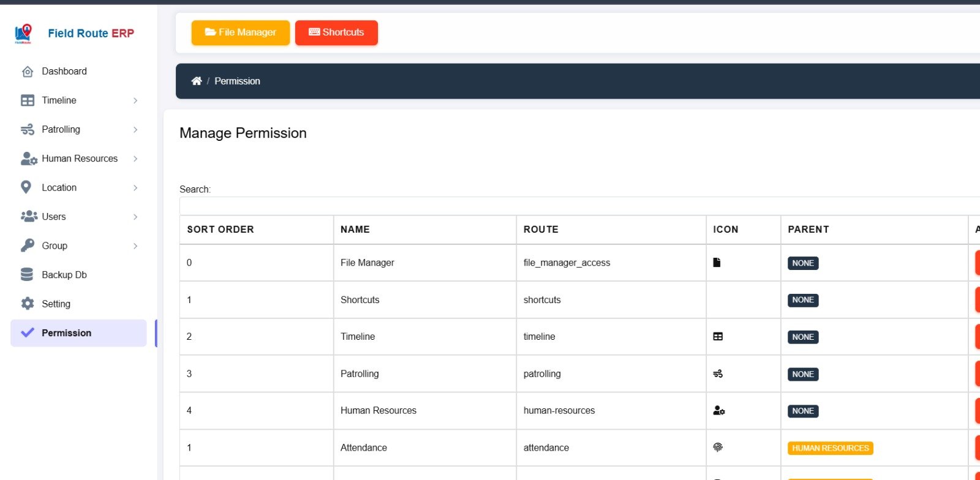Click the NONE badge in File Manager row
Screen dimensions: 980x480
tap(803, 263)
